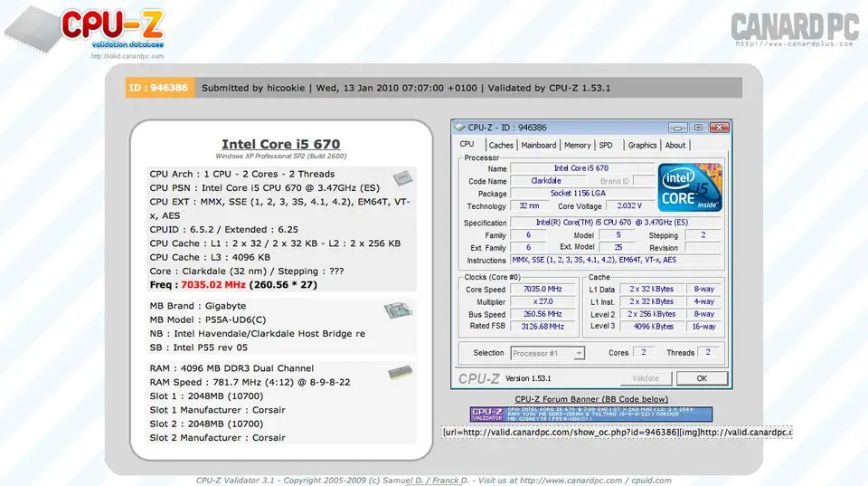Click the orange ID : 946386 badge

click(159, 88)
